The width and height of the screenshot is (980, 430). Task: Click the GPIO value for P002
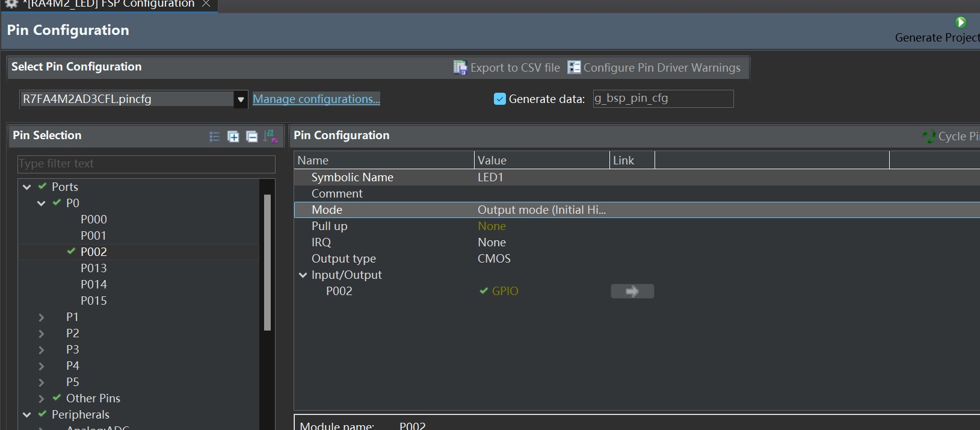tap(505, 291)
